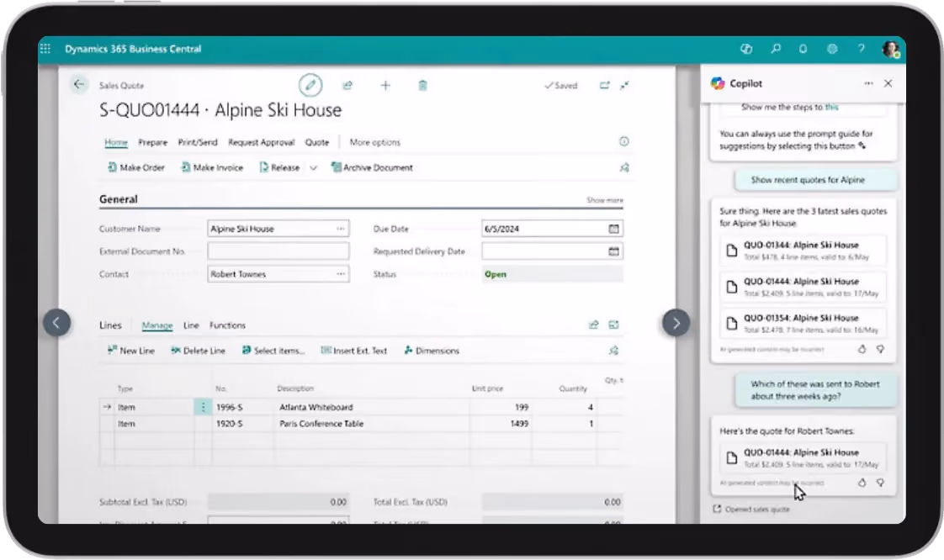Collapse the General section header
This screenshot has width=944, height=560.
pos(119,199)
